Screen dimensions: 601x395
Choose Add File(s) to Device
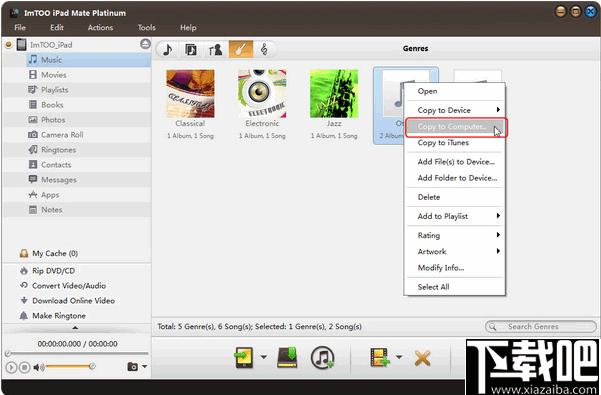[x=455, y=162]
